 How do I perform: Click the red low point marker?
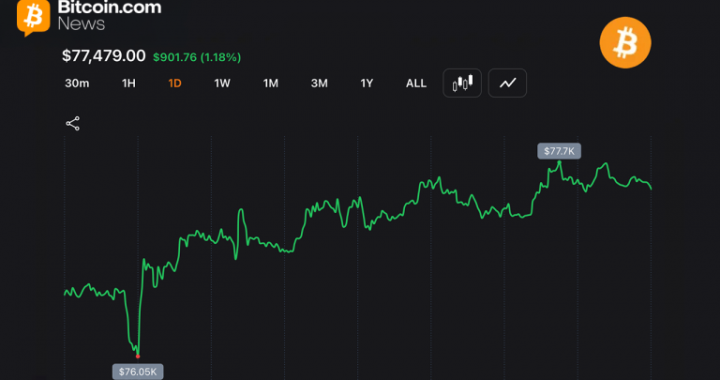(x=138, y=356)
